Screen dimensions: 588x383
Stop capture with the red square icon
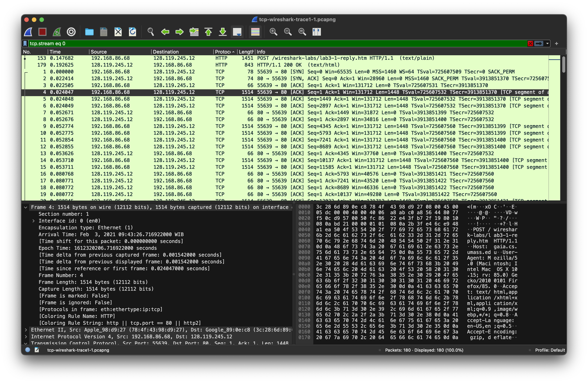pyautogui.click(x=42, y=32)
